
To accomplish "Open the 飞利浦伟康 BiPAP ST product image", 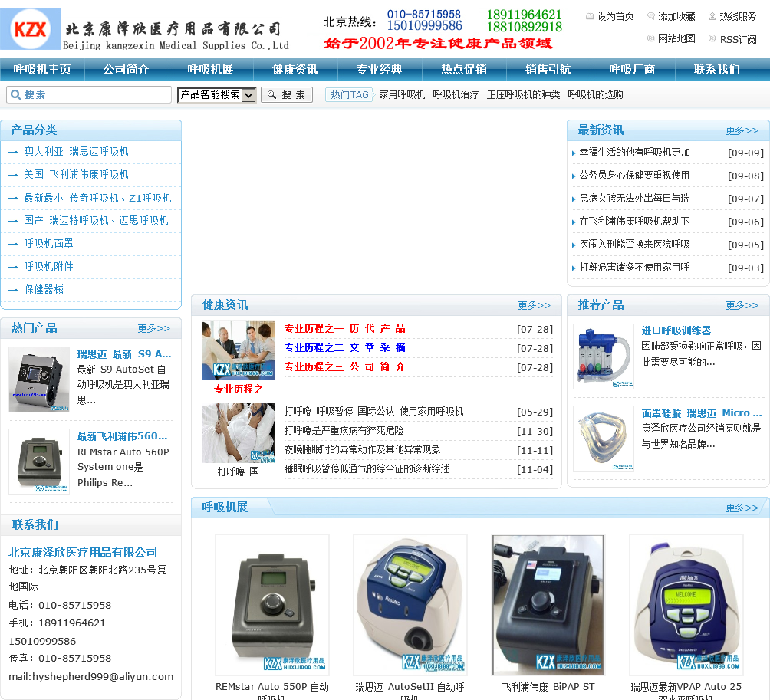I will (548, 605).
